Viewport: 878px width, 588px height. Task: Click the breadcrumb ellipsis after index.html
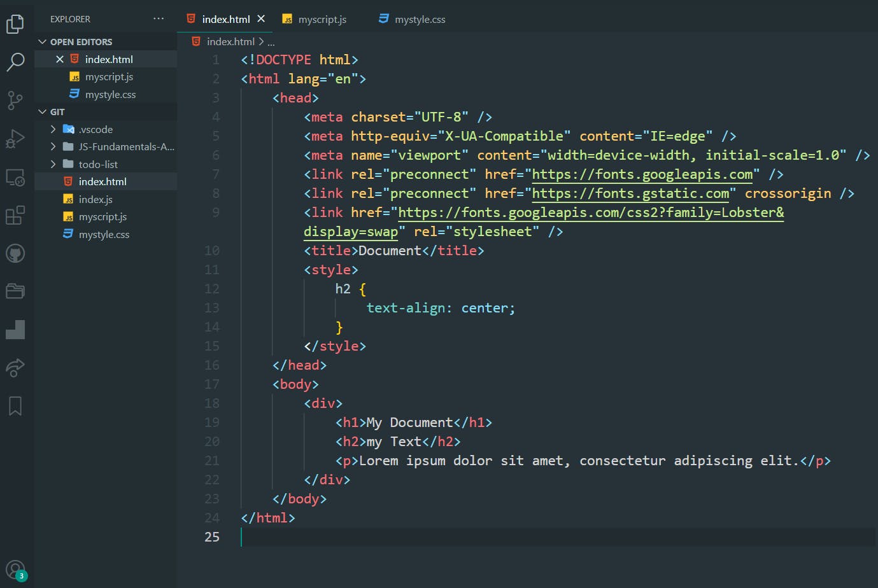271,42
